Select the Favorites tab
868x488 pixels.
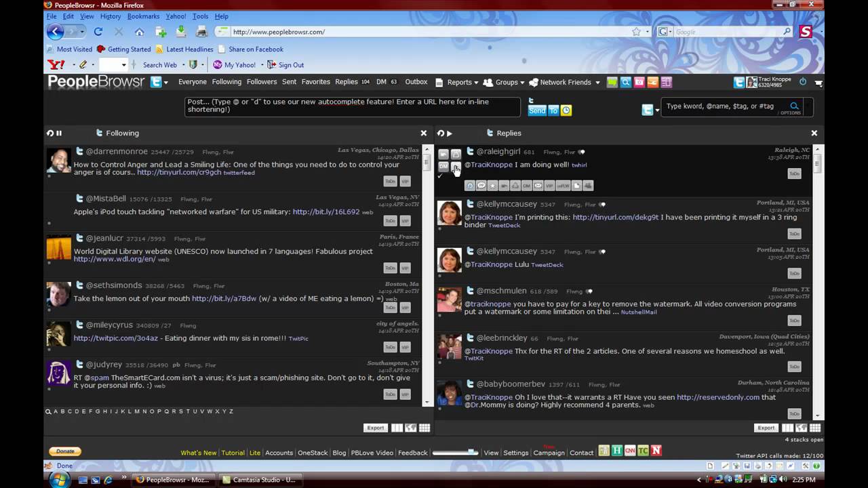316,82
